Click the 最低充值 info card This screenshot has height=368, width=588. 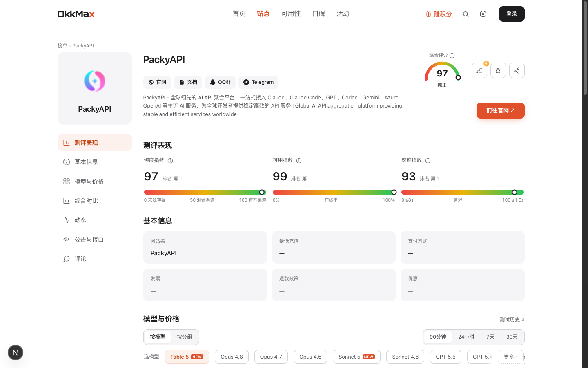tap(334, 247)
